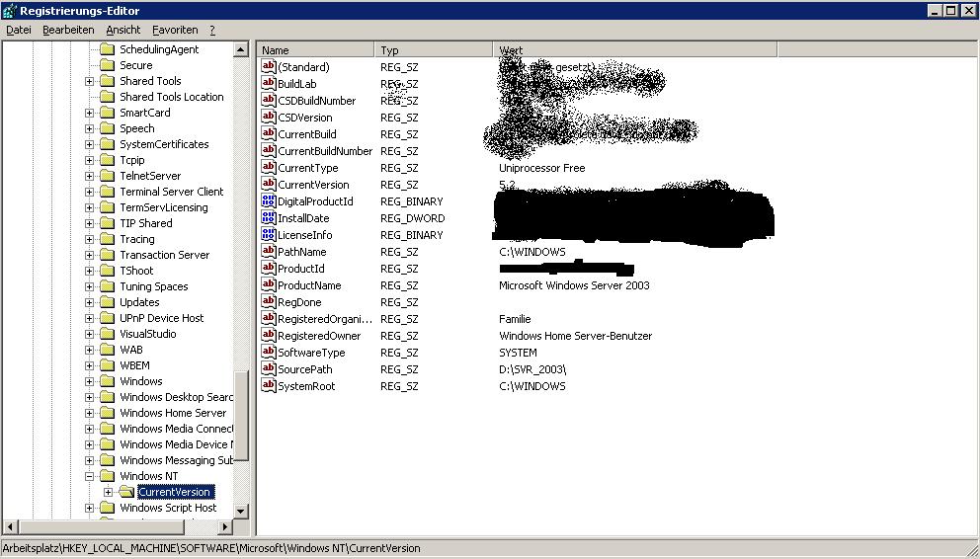Click the string icon of PathName

tap(268, 252)
